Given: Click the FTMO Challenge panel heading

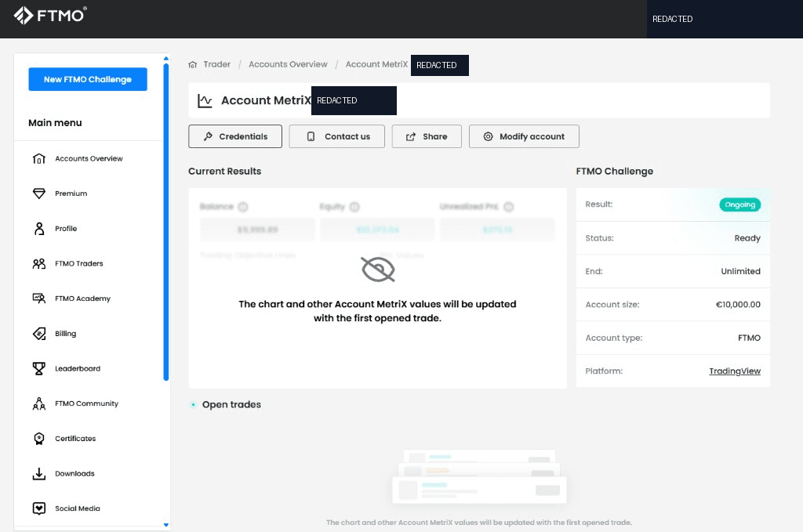Looking at the screenshot, I should (x=615, y=172).
